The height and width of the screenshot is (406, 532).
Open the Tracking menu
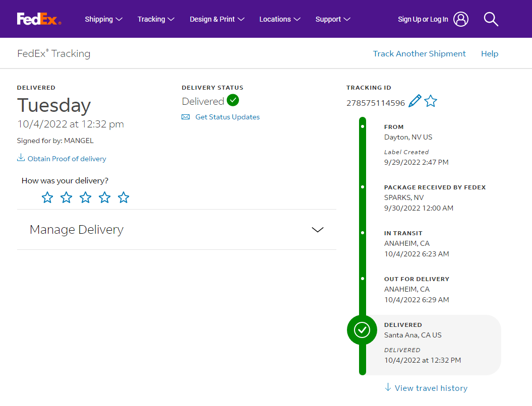pyautogui.click(x=156, y=19)
